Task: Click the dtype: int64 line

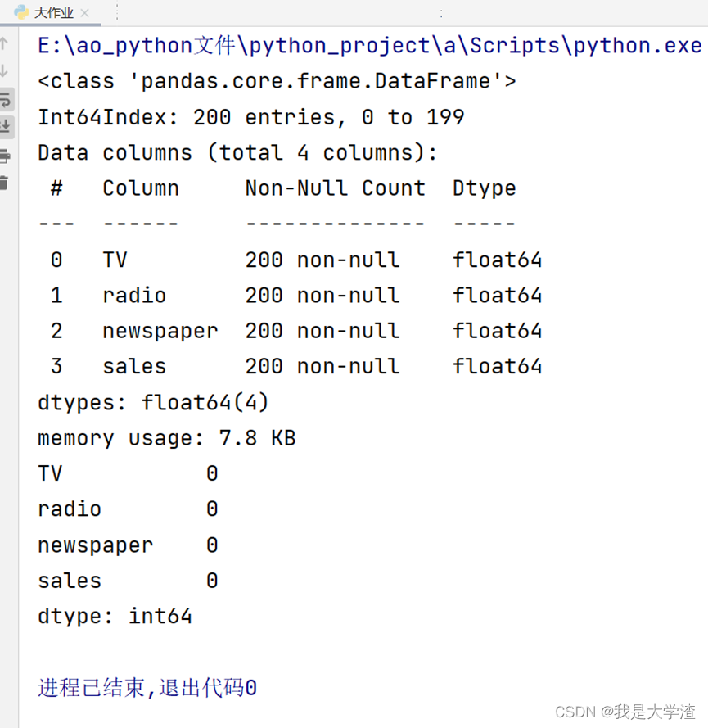Action: pyautogui.click(x=115, y=616)
